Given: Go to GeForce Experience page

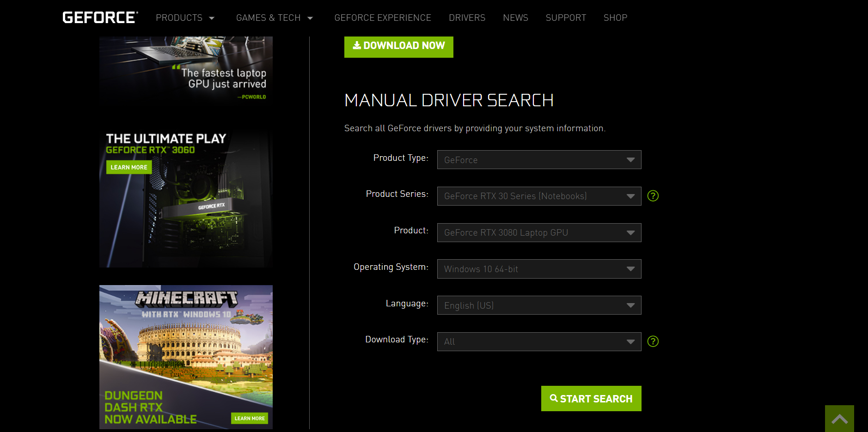Looking at the screenshot, I should pos(383,18).
